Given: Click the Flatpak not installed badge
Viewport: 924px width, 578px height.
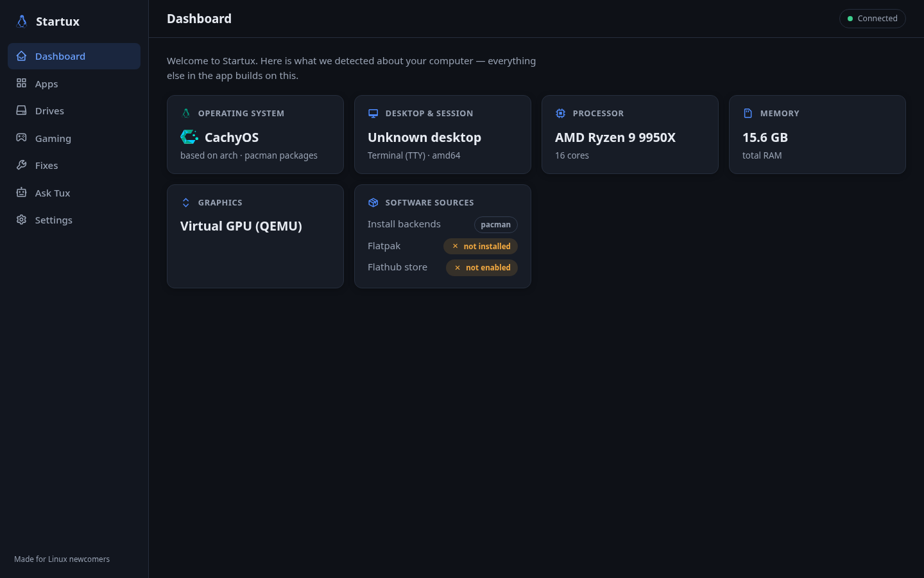Looking at the screenshot, I should tap(481, 246).
